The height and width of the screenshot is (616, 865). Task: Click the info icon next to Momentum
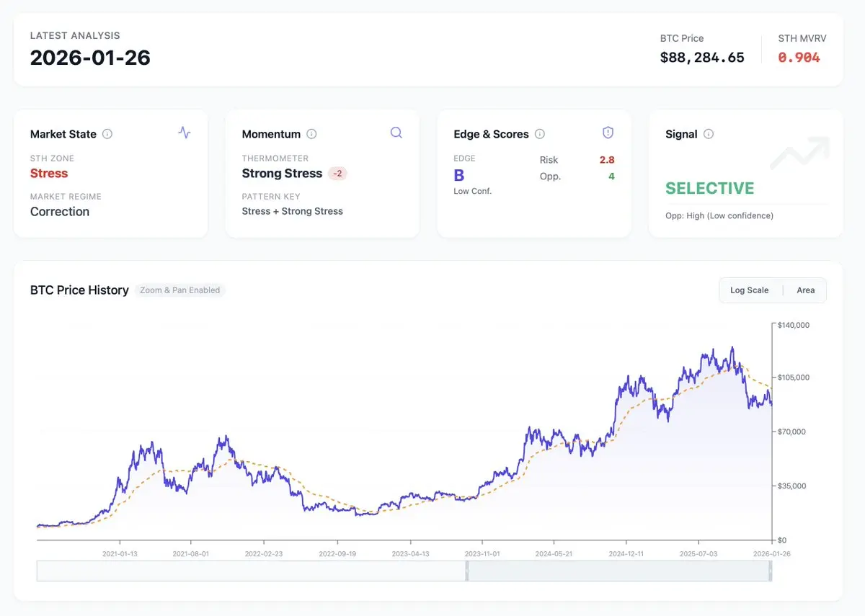coord(311,134)
